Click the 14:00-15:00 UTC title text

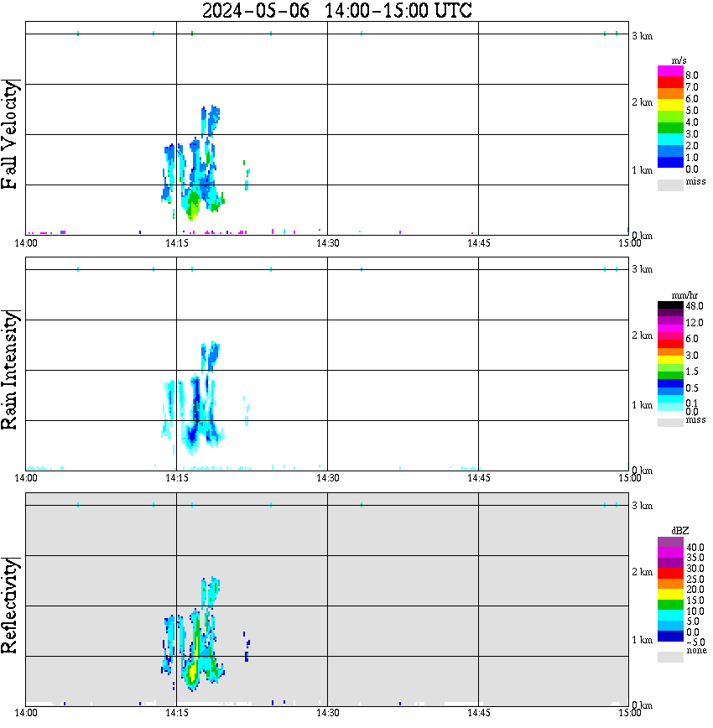pos(398,10)
